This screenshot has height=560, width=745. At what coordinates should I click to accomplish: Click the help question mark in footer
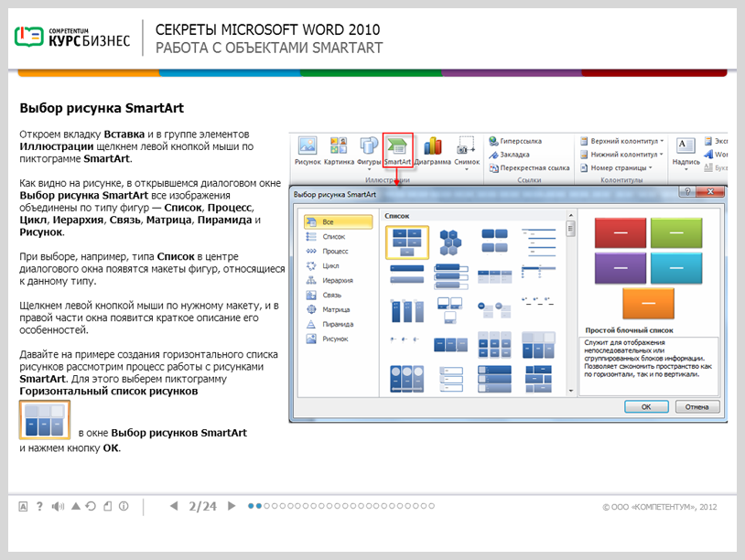(39, 506)
